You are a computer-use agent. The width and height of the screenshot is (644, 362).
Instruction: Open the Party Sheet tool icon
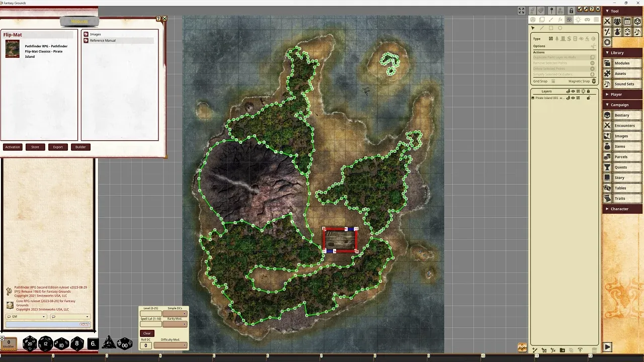[617, 21]
